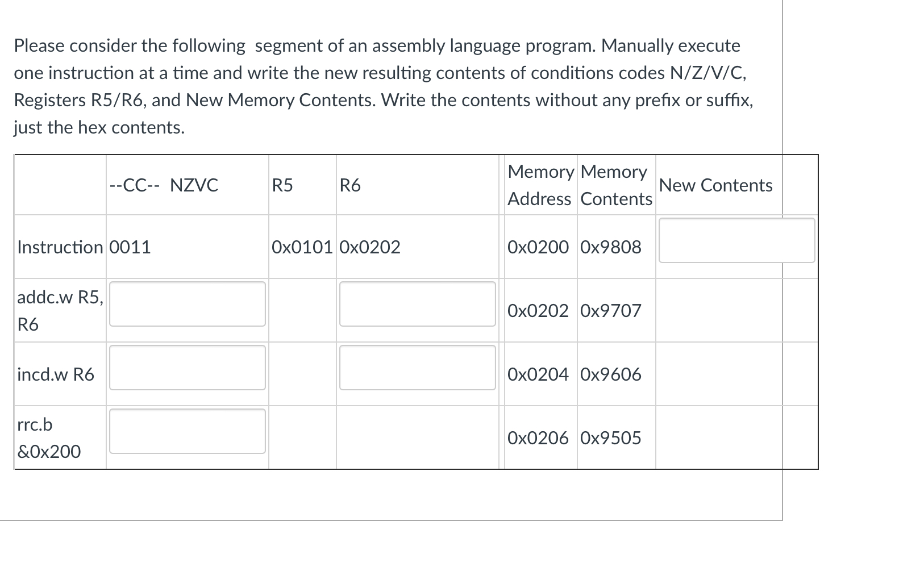The width and height of the screenshot is (924, 567).
Task: Click the R6 input for addc.w R5, R6
Action: click(x=418, y=305)
